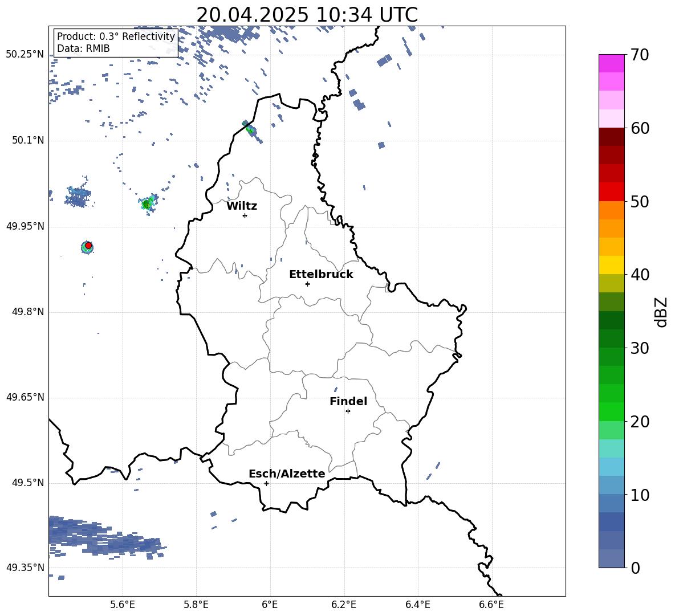Select the Ettelbruck city label

tap(321, 275)
